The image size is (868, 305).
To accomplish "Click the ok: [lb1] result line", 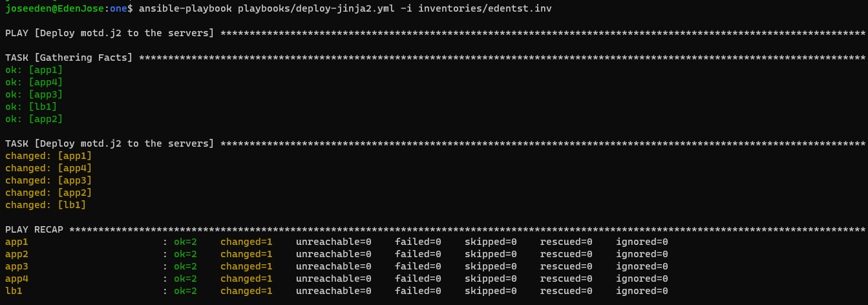I will (x=31, y=107).
